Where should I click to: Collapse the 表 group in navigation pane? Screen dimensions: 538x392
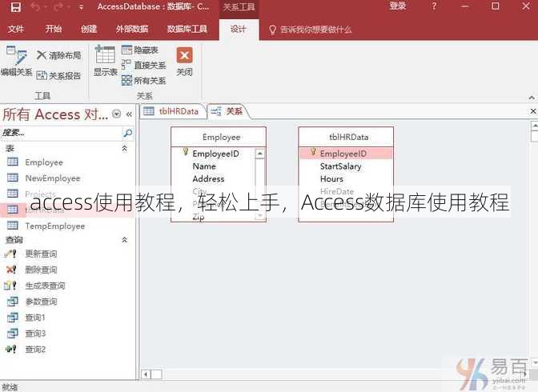coord(125,148)
